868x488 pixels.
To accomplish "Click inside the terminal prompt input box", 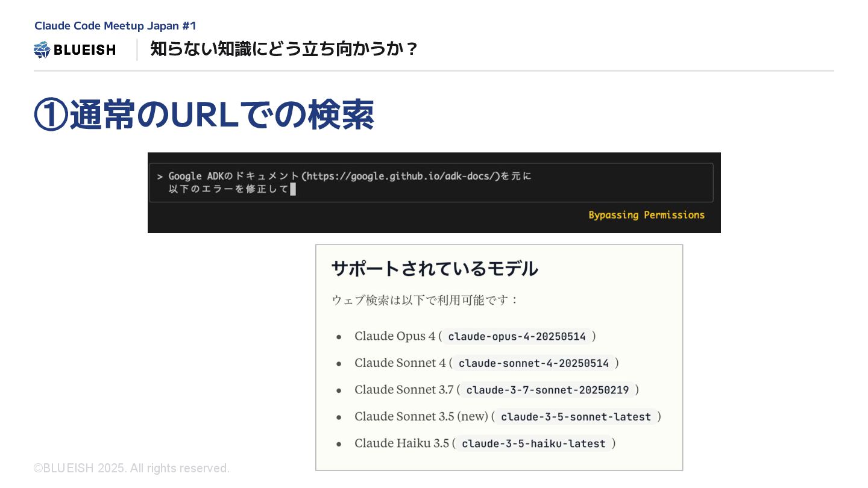I will [431, 183].
